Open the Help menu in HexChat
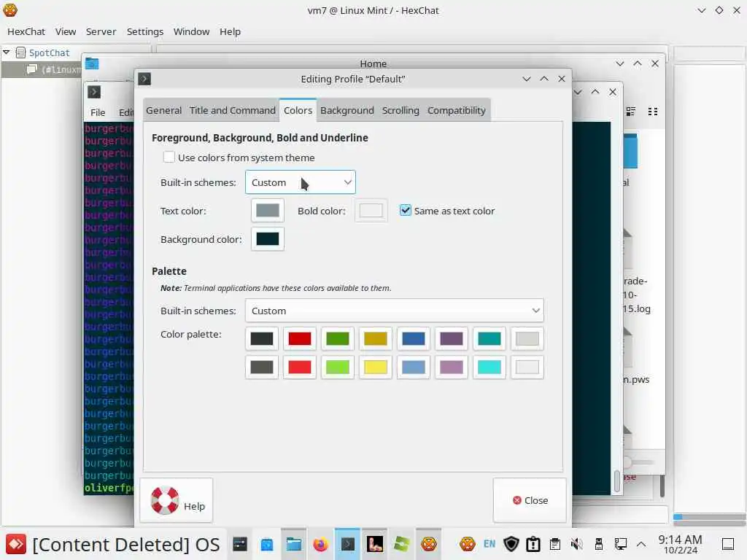 230,31
